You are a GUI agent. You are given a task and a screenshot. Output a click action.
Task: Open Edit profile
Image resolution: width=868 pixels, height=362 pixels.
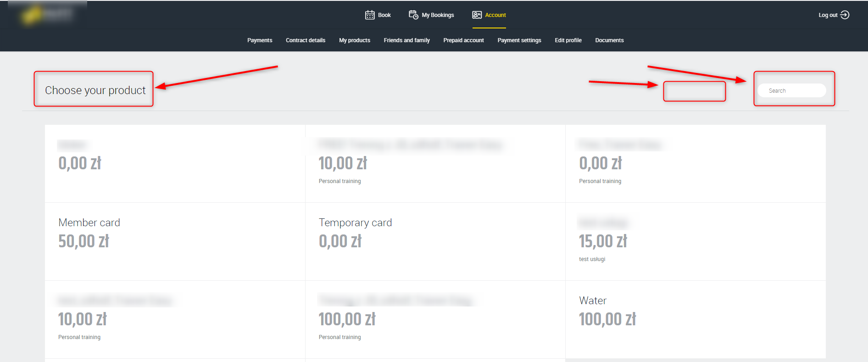coord(568,40)
